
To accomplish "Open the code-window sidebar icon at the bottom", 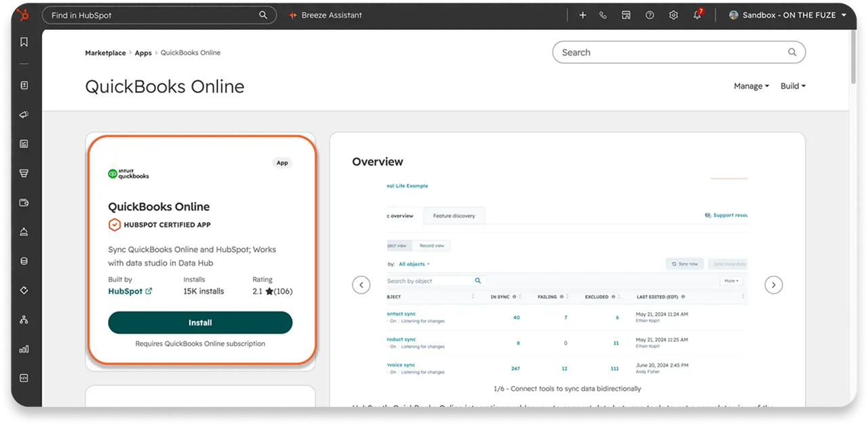I will tap(24, 379).
